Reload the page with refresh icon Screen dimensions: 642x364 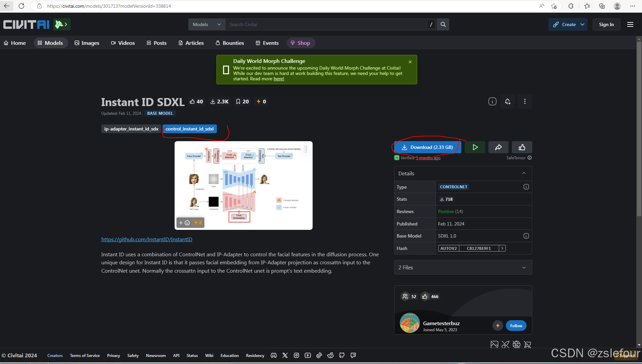(21, 6)
